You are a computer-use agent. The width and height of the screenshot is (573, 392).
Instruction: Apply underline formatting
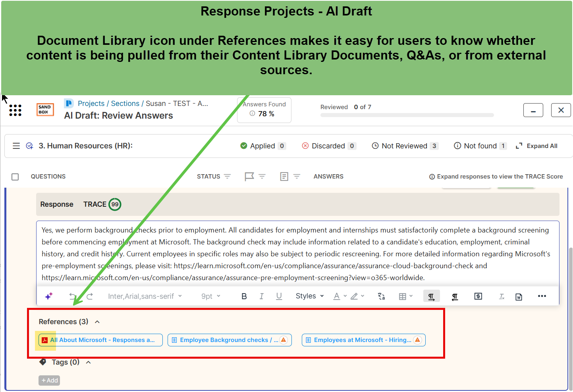pos(279,296)
